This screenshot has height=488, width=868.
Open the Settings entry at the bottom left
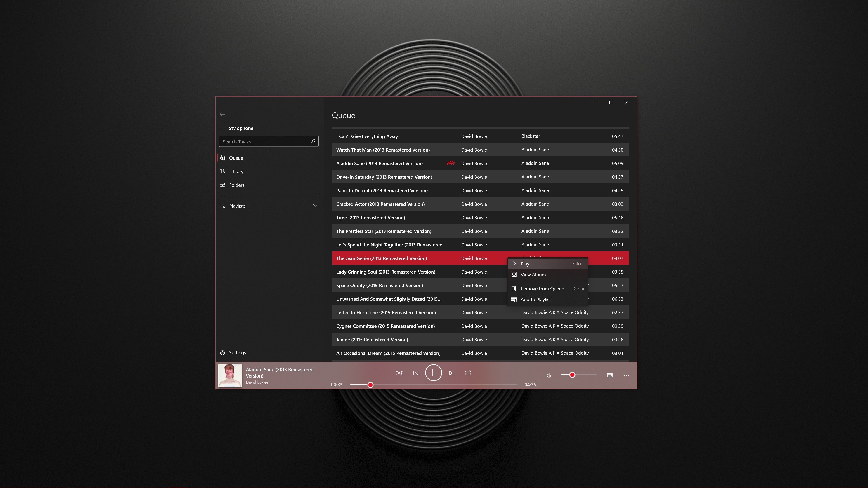(237, 352)
